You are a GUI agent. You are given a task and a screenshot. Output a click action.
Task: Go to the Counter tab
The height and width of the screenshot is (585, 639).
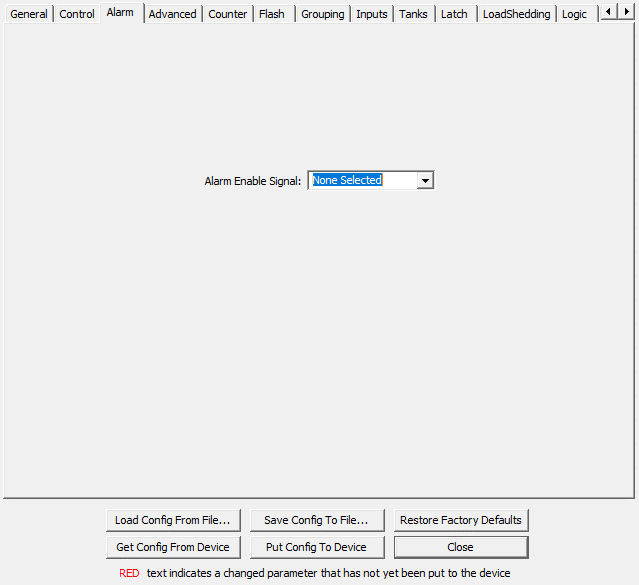(x=228, y=14)
